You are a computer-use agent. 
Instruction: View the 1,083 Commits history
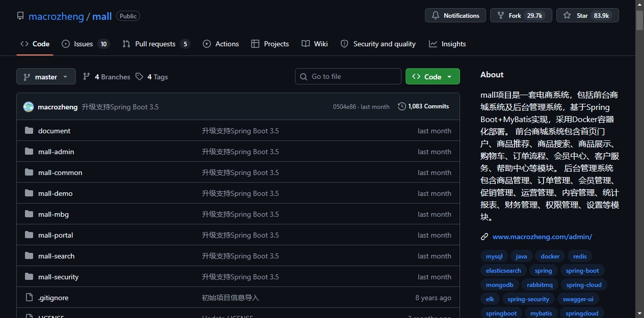423,106
